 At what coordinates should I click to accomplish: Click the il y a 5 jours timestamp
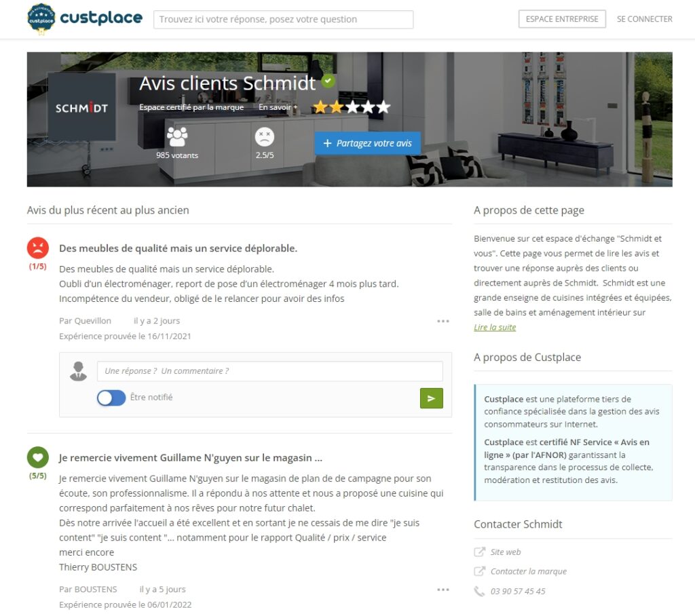(163, 590)
